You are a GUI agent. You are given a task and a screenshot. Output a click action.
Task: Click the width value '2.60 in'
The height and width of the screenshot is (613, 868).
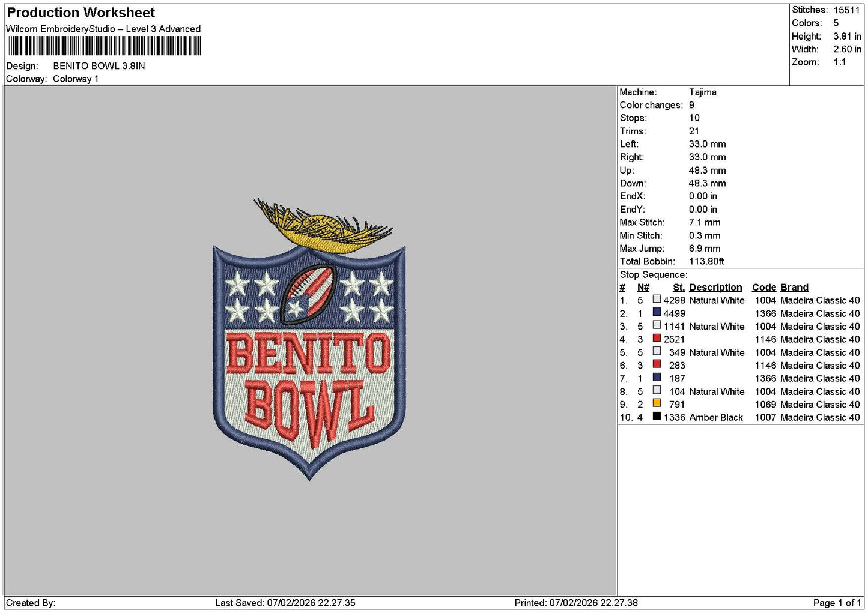847,49
